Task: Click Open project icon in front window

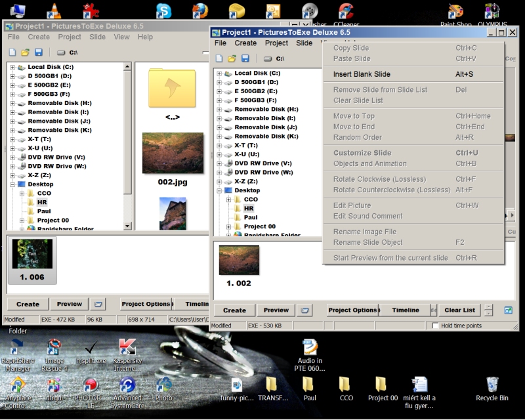Action: coord(233,58)
